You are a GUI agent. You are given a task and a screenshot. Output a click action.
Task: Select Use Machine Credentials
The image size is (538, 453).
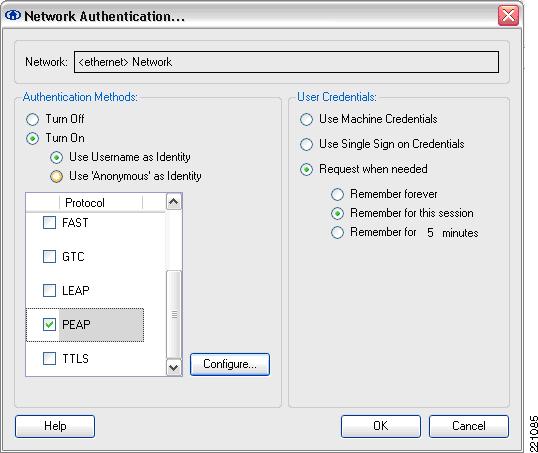point(306,119)
